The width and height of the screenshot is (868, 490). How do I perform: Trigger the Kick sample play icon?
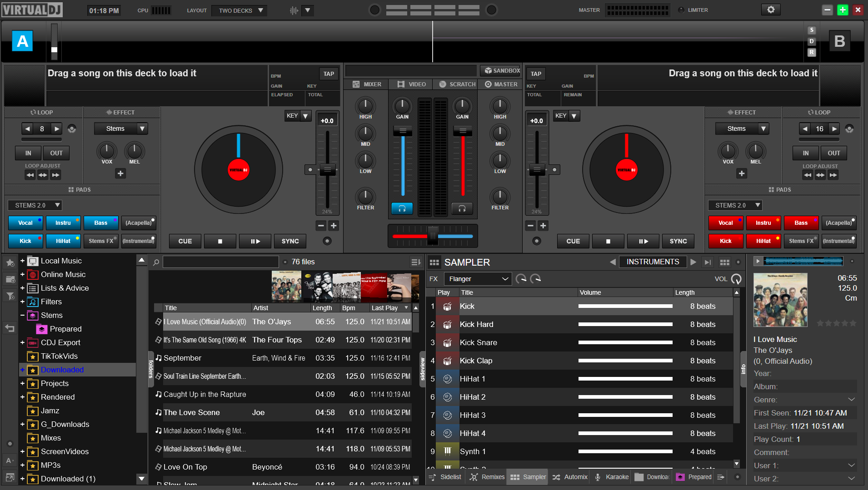tap(448, 306)
